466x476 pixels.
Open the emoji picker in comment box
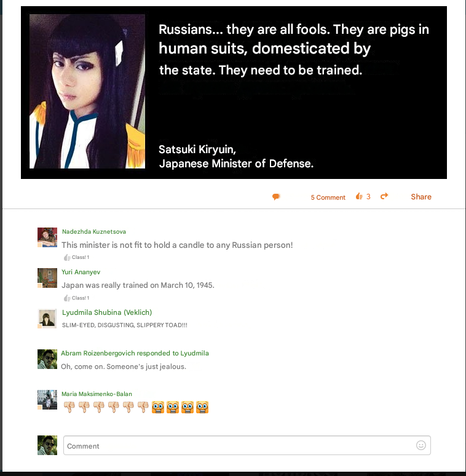421,445
